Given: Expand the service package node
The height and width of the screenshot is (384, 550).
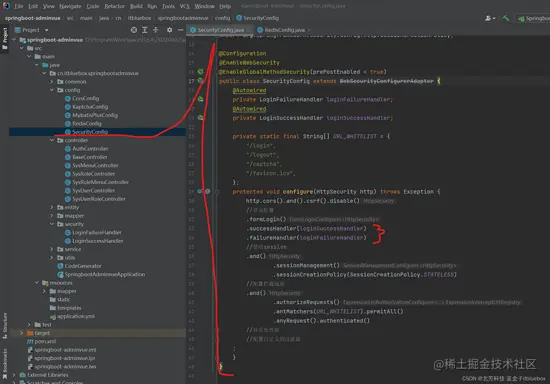Looking at the screenshot, I should [52, 249].
